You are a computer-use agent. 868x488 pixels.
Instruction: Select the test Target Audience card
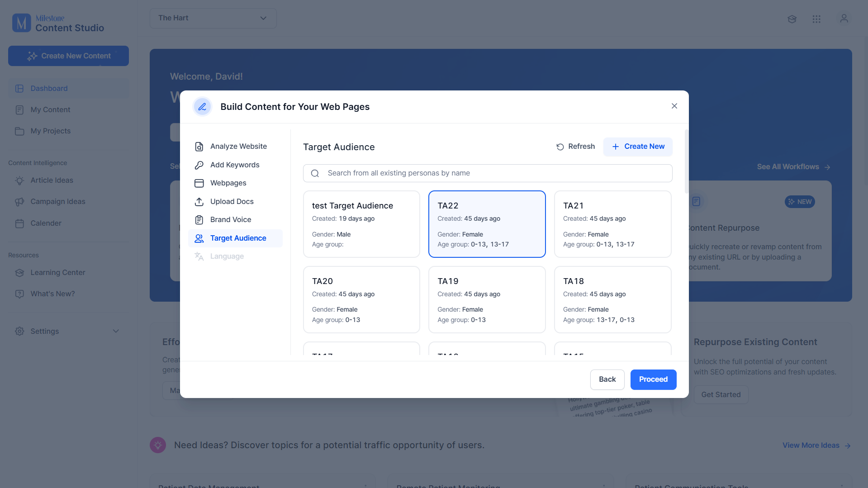tap(361, 224)
